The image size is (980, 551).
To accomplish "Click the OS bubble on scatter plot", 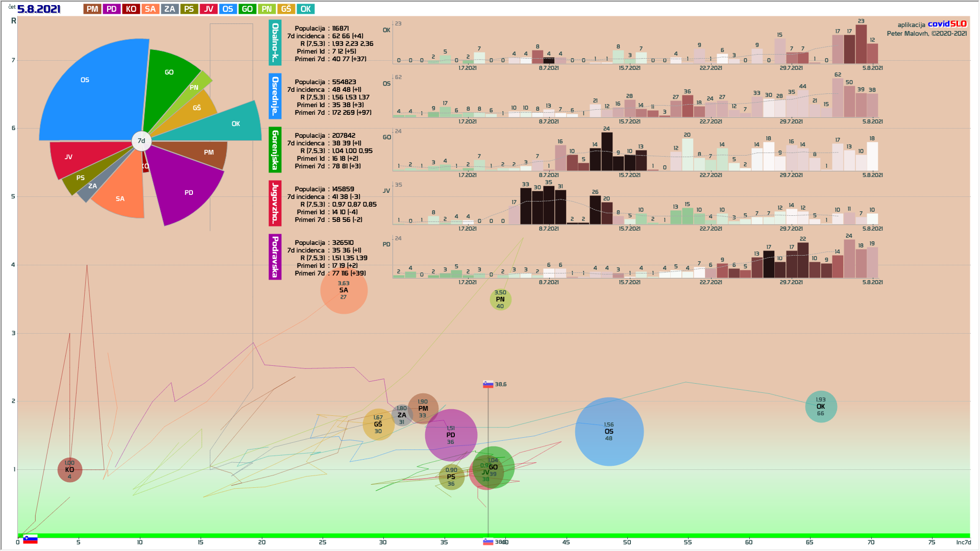I will [609, 432].
